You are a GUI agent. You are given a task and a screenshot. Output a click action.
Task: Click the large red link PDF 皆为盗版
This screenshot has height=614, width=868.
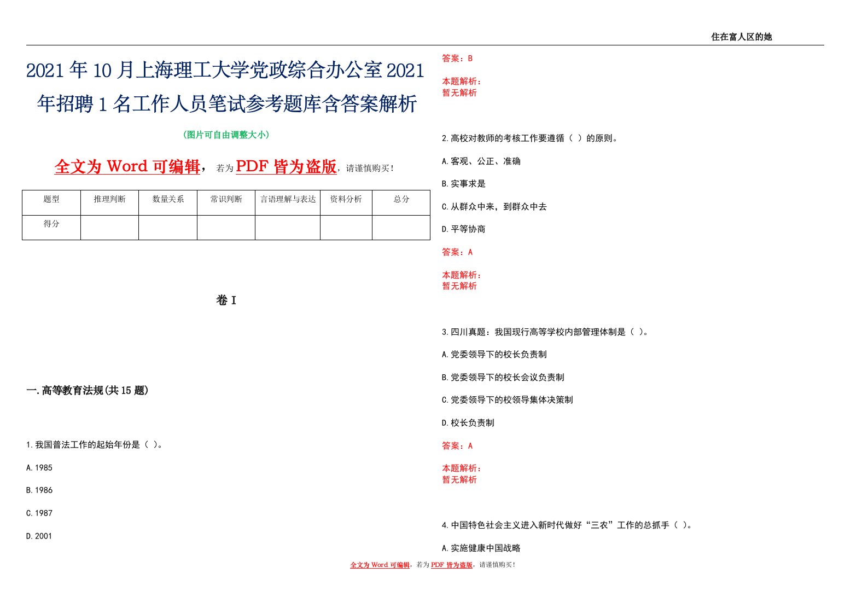coord(286,166)
